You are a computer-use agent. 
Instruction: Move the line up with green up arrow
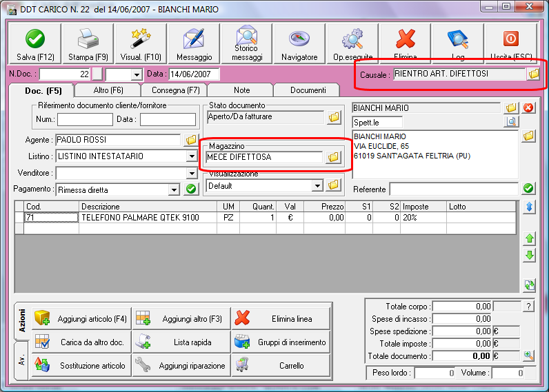[x=530, y=238]
